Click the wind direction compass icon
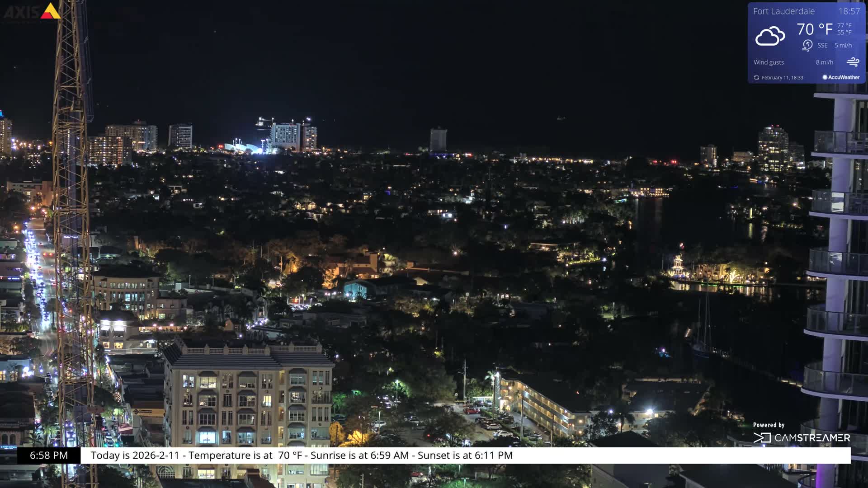The height and width of the screenshot is (488, 868). 807,45
